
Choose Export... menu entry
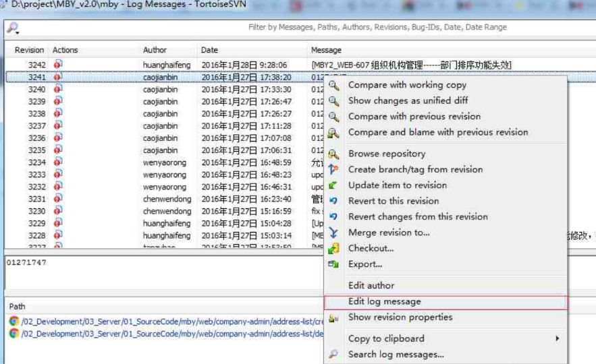(x=365, y=264)
